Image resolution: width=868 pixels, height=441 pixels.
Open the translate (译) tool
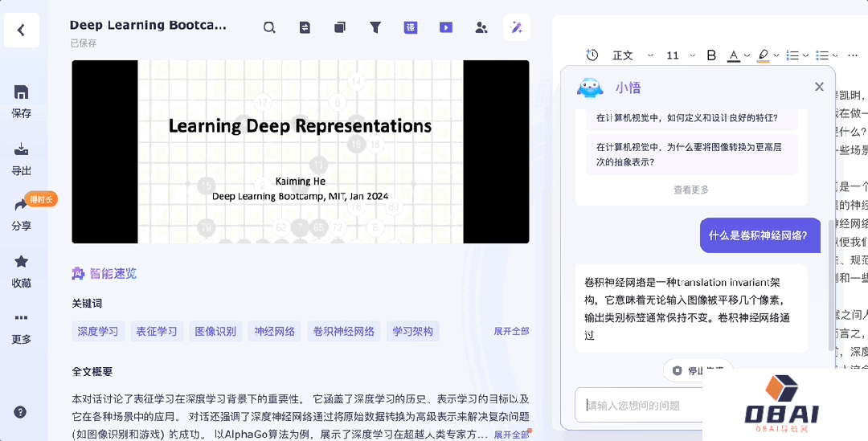pyautogui.click(x=411, y=27)
